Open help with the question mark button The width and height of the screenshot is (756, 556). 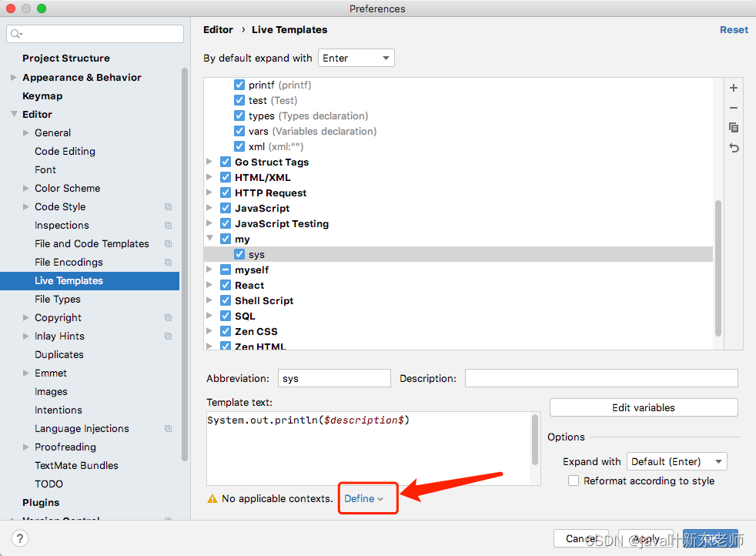pos(20,538)
